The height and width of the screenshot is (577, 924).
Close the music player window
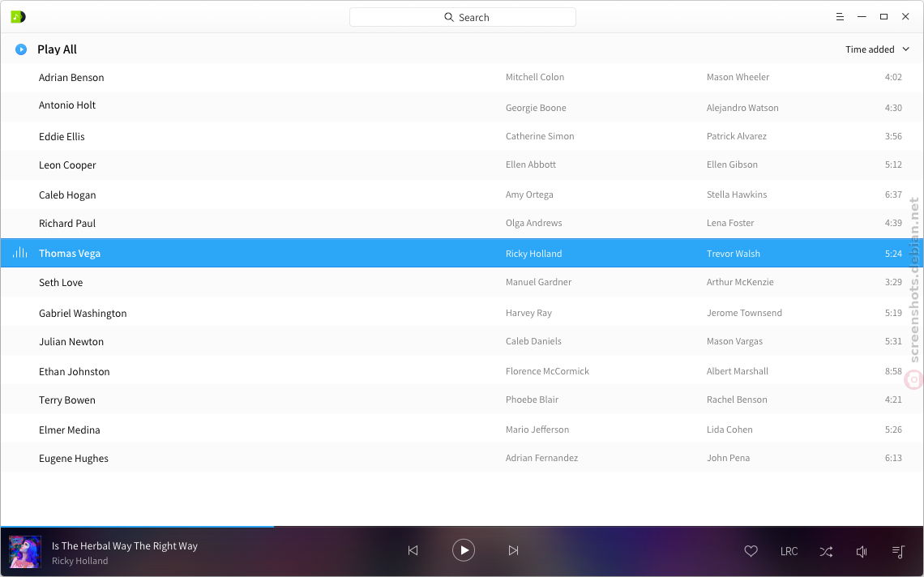(905, 17)
